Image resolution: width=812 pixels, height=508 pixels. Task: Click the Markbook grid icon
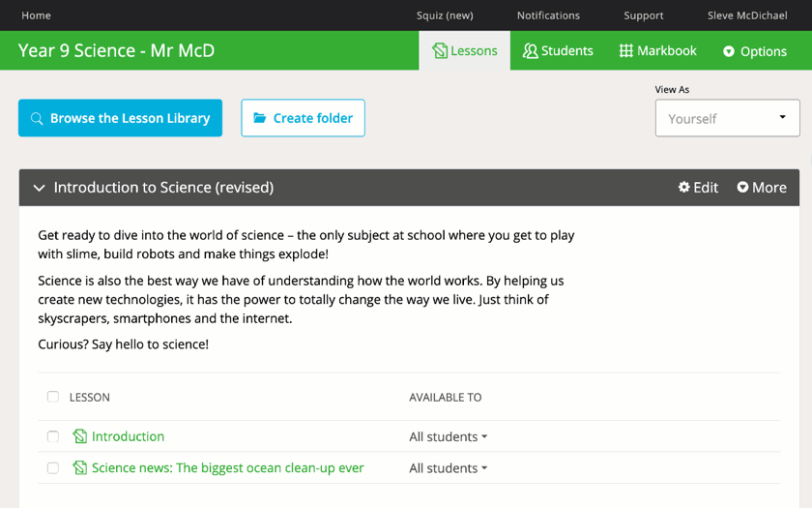626,50
